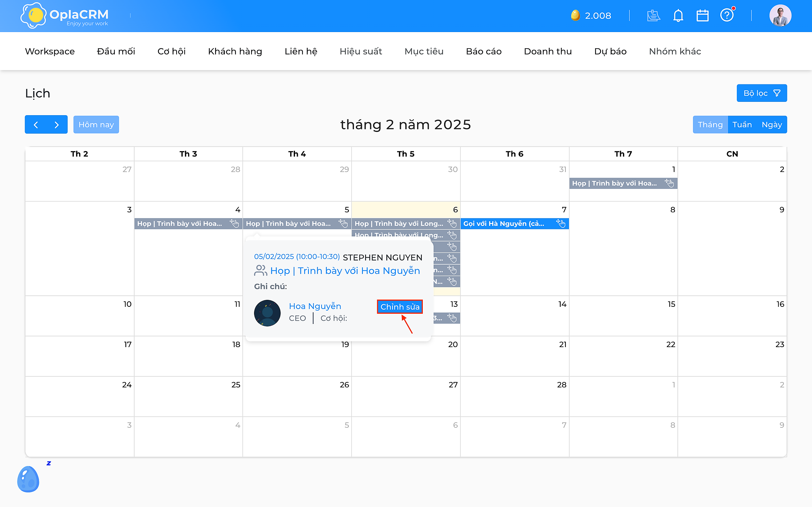Viewport: 812px width, 507px height.
Task: Open the Nhóm khác menu
Action: pos(675,51)
